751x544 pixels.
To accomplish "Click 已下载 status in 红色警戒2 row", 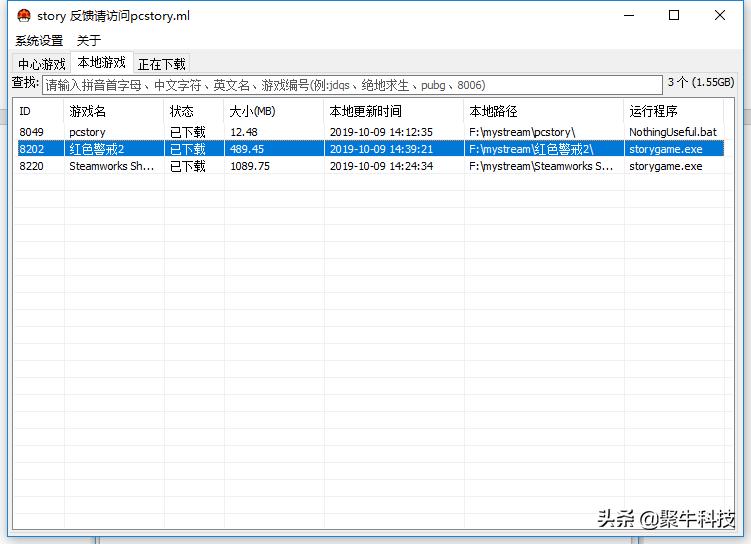I will point(188,149).
